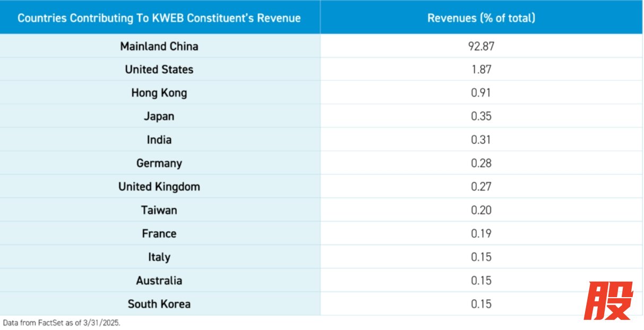Select the Japan row label
This screenshot has width=644, height=330.
click(159, 116)
